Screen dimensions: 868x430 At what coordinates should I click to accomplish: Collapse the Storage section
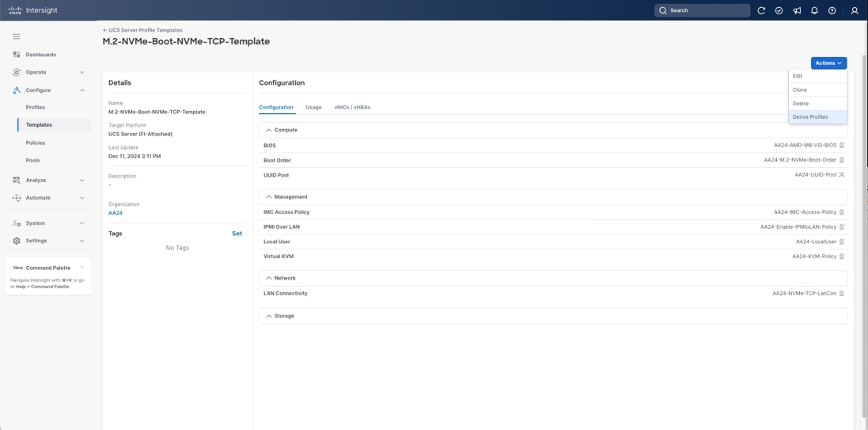pos(269,316)
